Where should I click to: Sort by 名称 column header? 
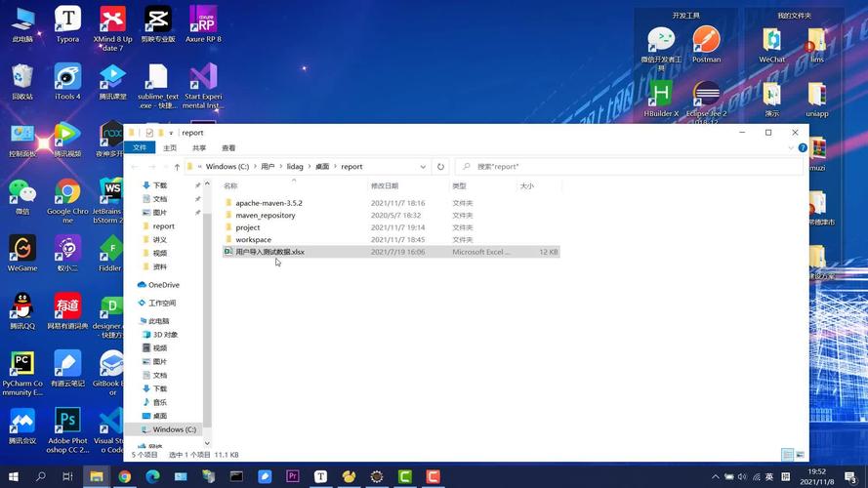pos(294,185)
